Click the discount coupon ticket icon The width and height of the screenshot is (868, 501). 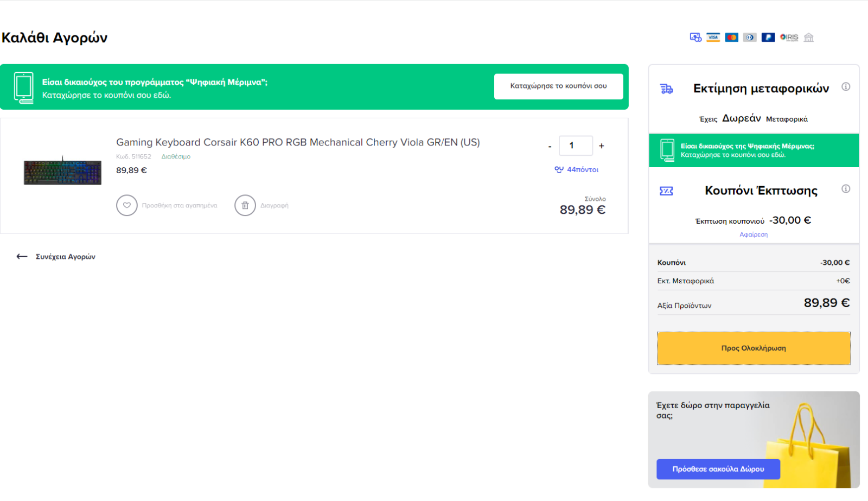click(666, 191)
